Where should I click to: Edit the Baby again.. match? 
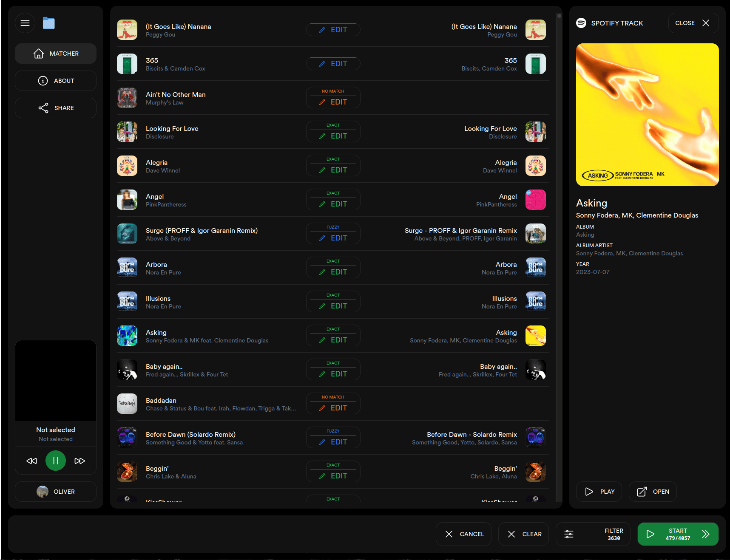[x=333, y=370]
